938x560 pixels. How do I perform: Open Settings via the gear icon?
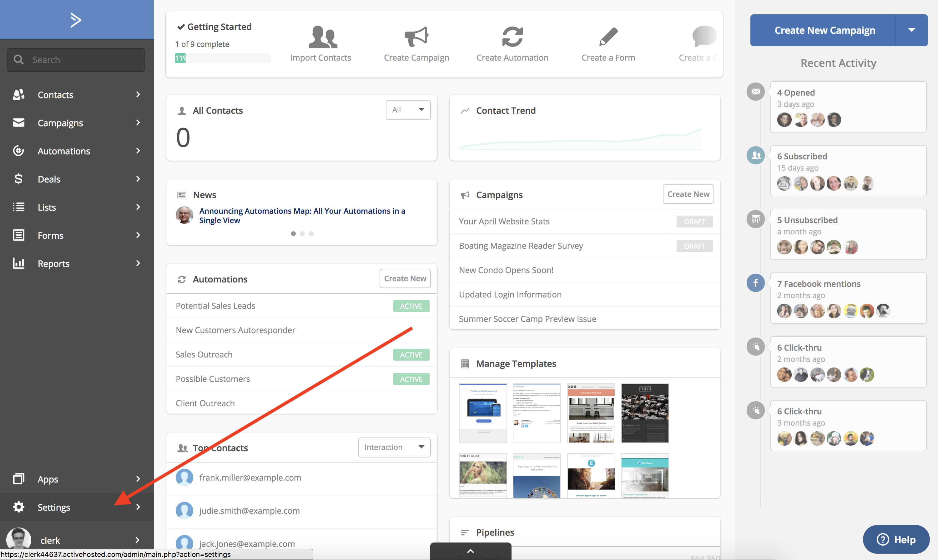(18, 507)
